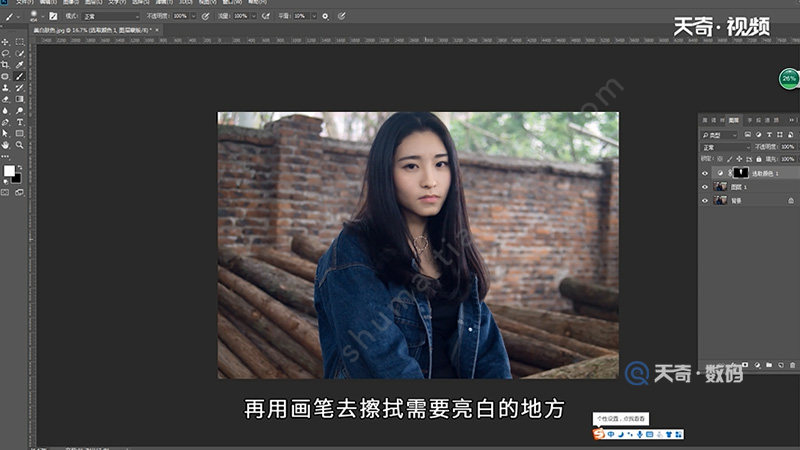Create new adjustment layer from panel bottom

(x=757, y=365)
